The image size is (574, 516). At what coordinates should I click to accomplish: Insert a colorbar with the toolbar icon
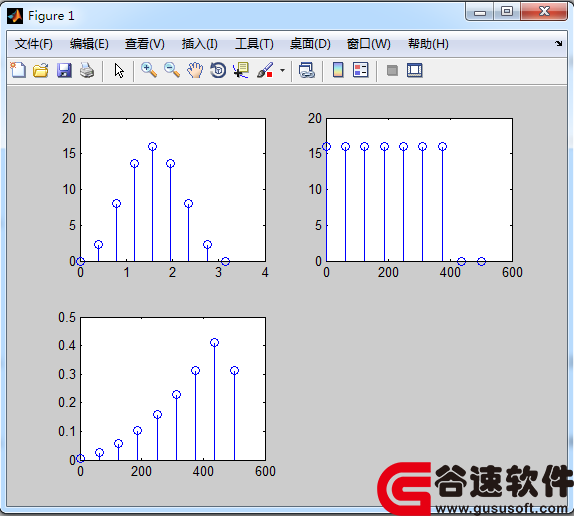point(338,70)
